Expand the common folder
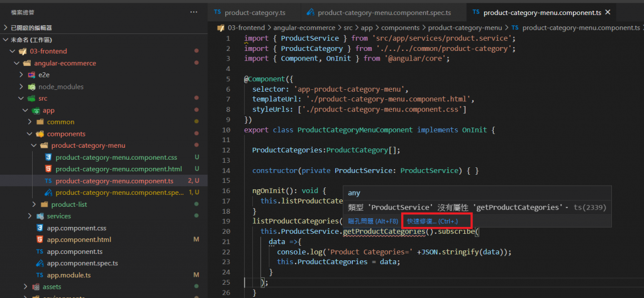Viewport: 644px width, 298px height. 30,122
